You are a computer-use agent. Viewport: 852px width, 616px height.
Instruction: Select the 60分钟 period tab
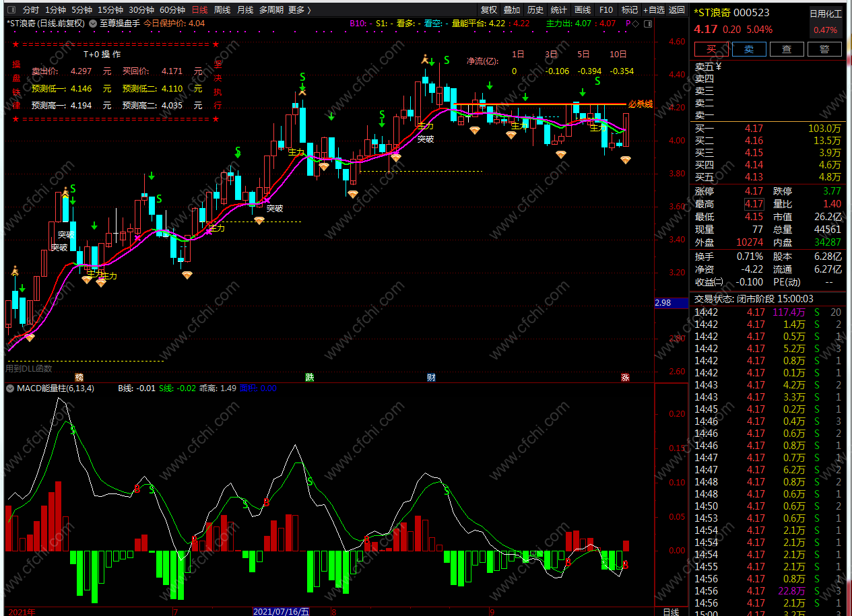172,10
